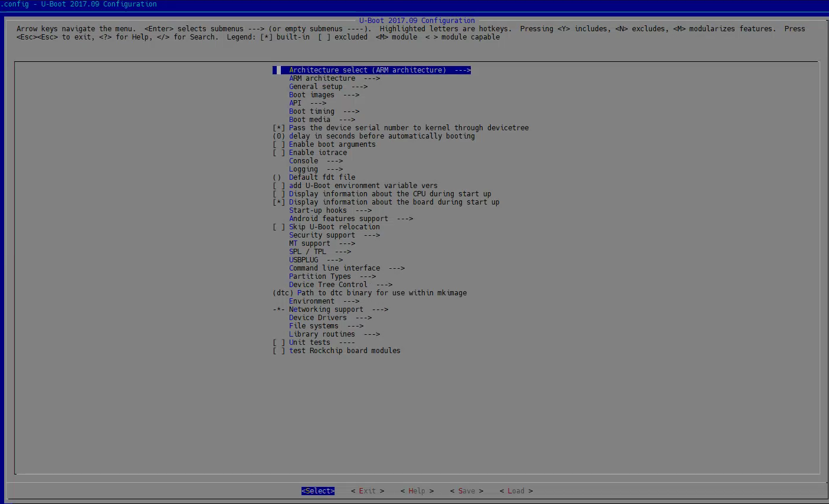Open the Partition Types submenu
The image size is (829, 504).
(x=332, y=276)
